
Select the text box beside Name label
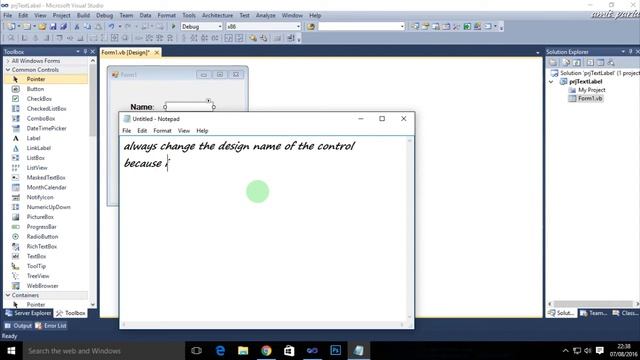pos(189,107)
